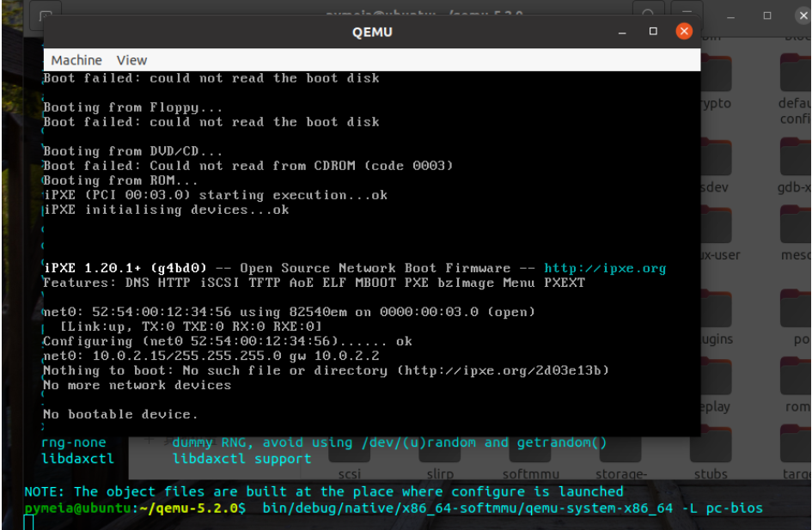The image size is (812, 530).
Task: Click the "Booting from Floppy..." line
Action: [132, 107]
